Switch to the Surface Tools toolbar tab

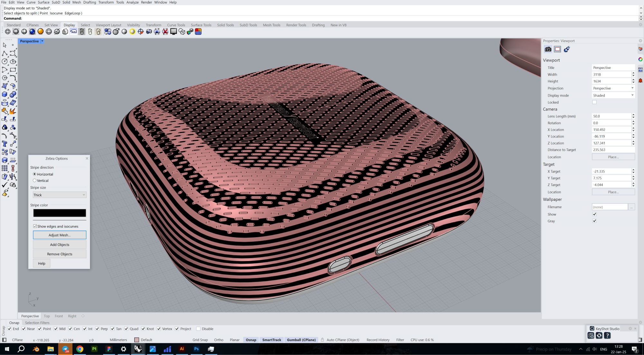tap(201, 25)
